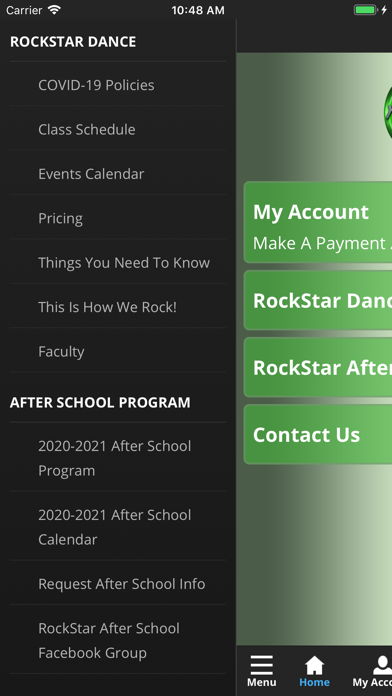The image size is (392, 696).
Task: Select This Is How We Rock!
Action: coord(118,307)
